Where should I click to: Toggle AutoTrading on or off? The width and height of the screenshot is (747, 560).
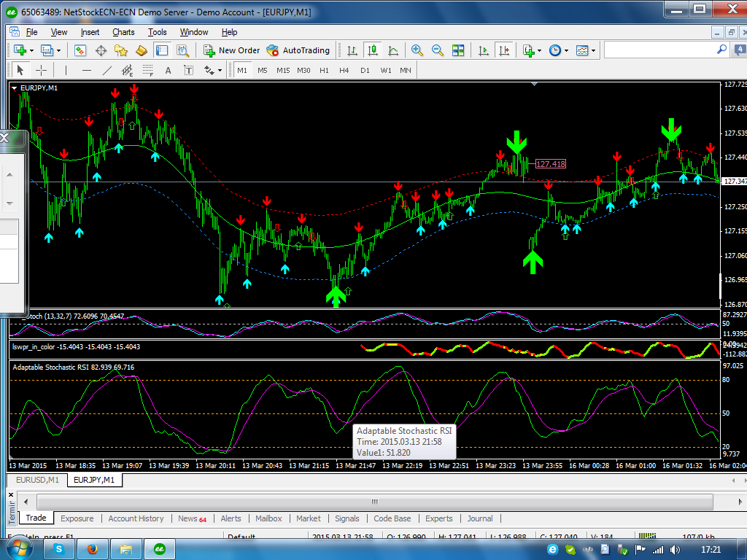point(298,50)
